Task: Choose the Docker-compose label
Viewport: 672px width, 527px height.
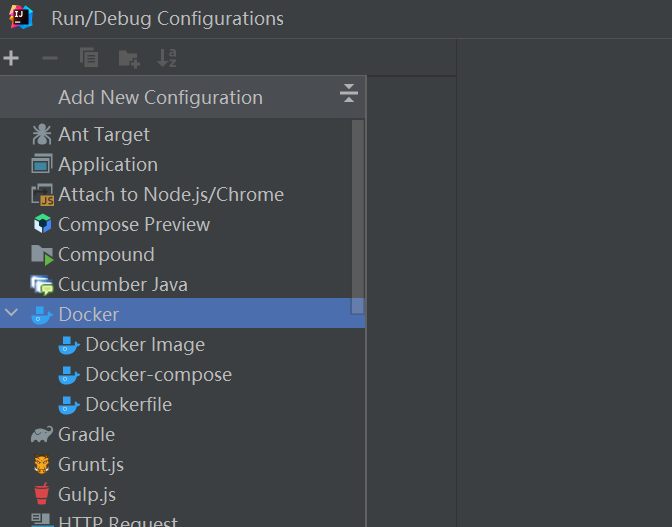Action: [159, 375]
